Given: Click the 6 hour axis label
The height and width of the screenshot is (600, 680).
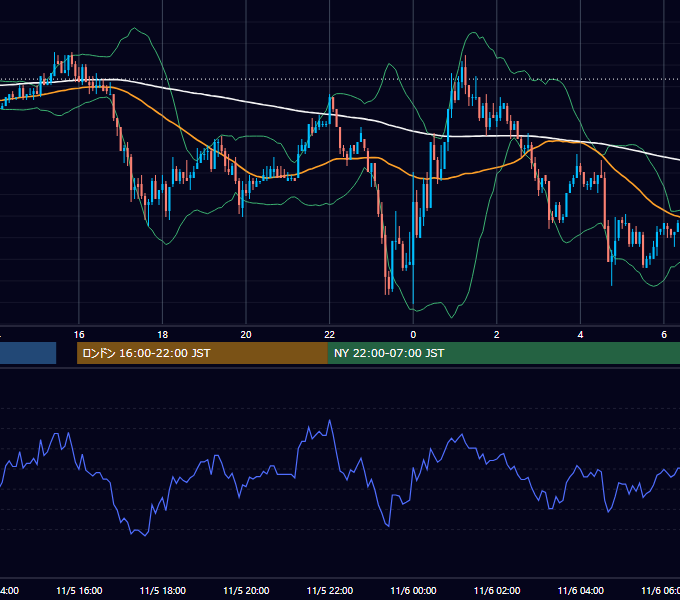Looking at the screenshot, I should 664,335.
